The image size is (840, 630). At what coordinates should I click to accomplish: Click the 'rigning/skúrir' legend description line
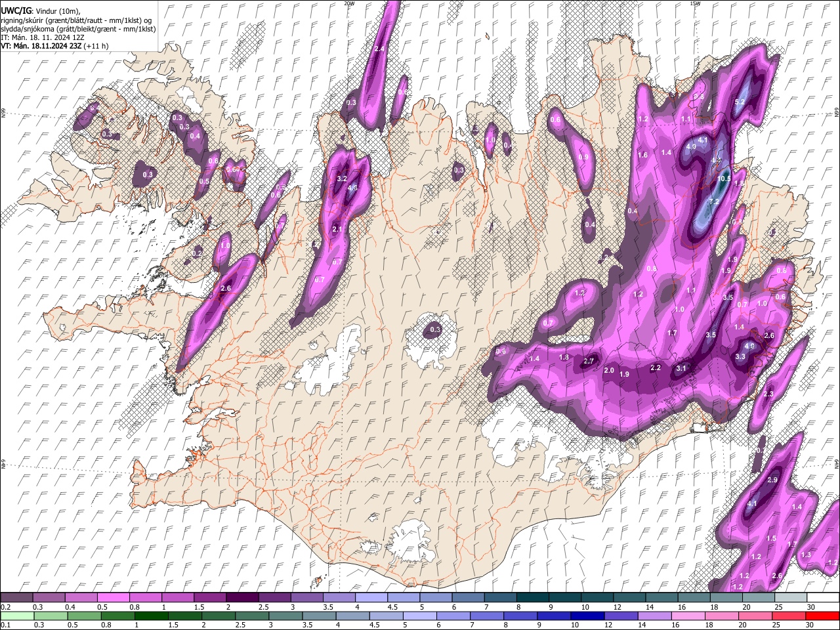pyautogui.click(x=76, y=20)
